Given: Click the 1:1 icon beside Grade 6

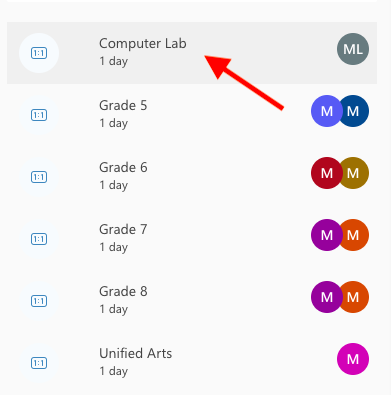Looking at the screenshot, I should pyautogui.click(x=39, y=177).
